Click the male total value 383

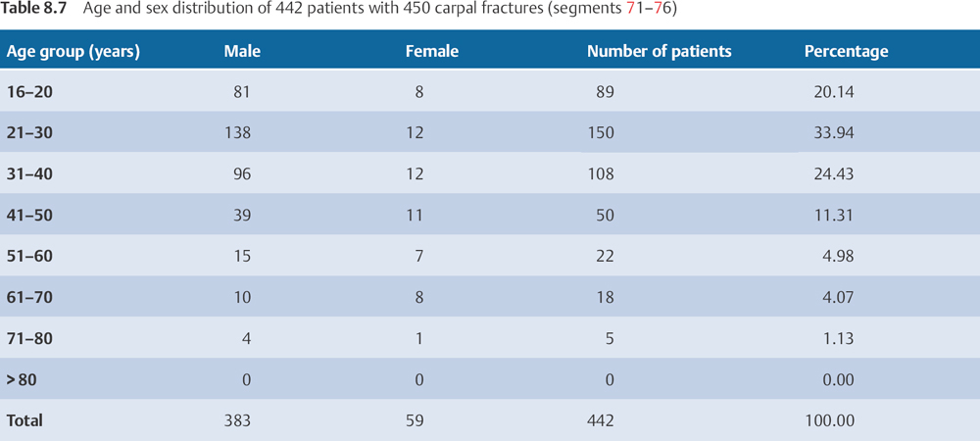238,421
